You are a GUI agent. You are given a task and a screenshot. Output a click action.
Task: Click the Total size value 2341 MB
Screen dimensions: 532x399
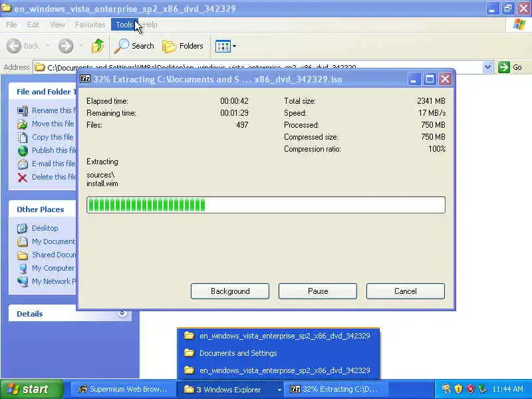click(431, 101)
